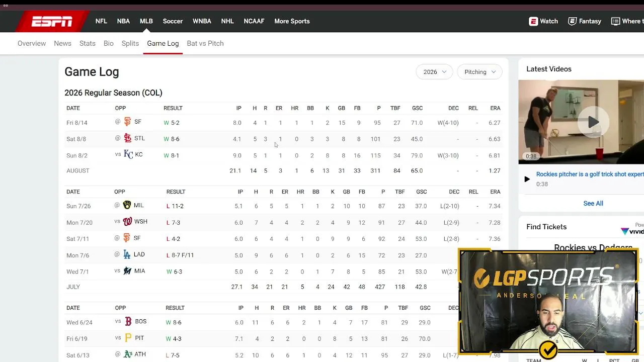Image resolution: width=644 pixels, height=362 pixels.
Task: Click the Giants logo in Sat 7/11 row
Action: click(x=127, y=238)
